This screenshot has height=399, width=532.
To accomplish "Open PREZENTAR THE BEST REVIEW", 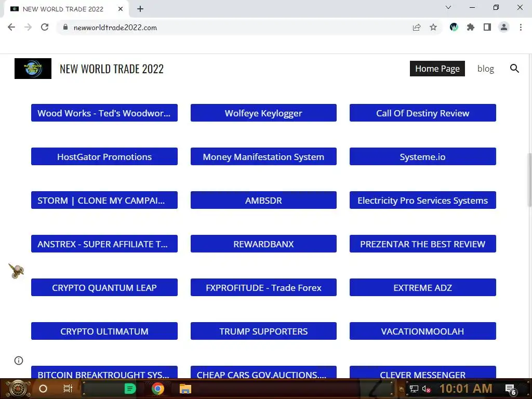I will 423,244.
